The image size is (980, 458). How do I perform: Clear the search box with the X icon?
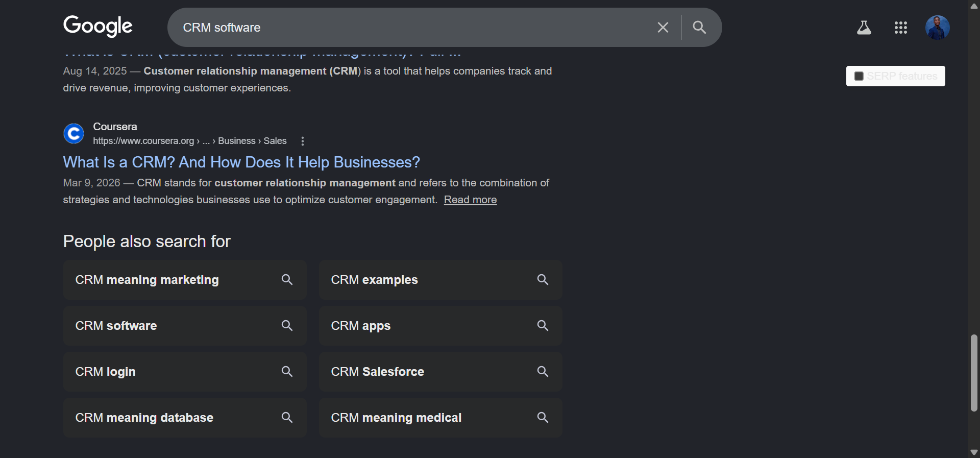(663, 28)
